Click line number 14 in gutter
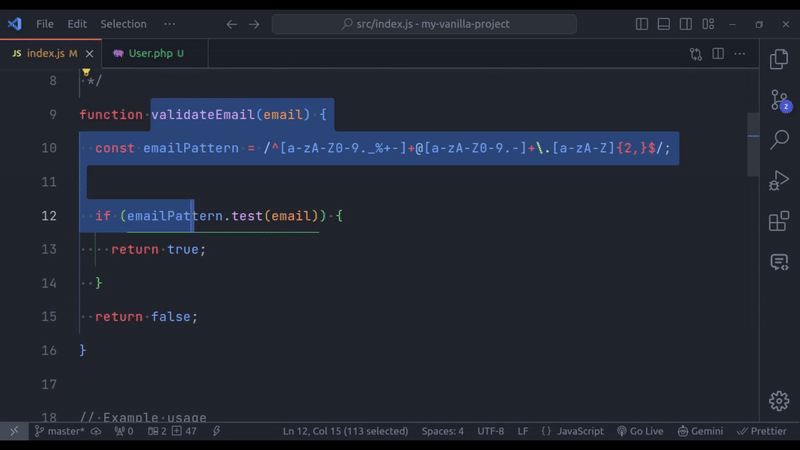800x450 pixels. coord(49,283)
